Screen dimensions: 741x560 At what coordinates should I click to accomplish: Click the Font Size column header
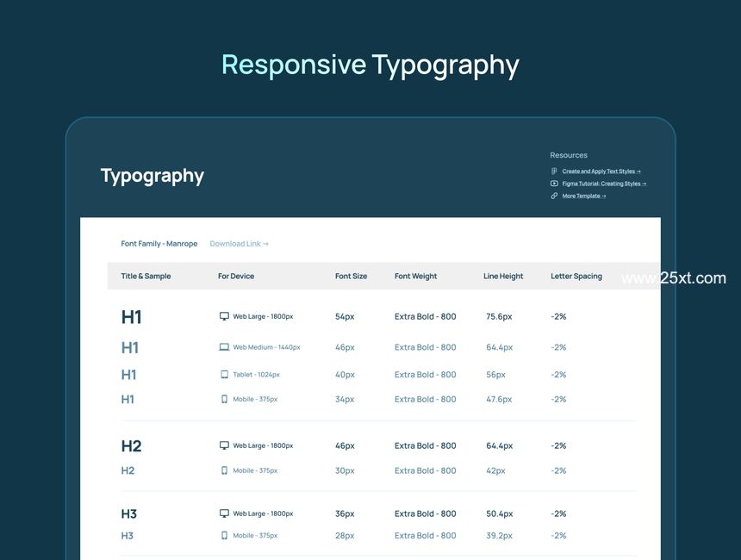[352, 276]
